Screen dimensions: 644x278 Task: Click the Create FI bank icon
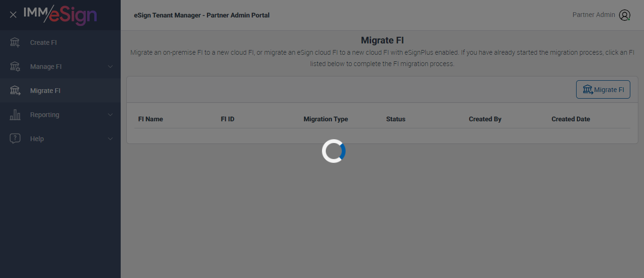tap(15, 42)
